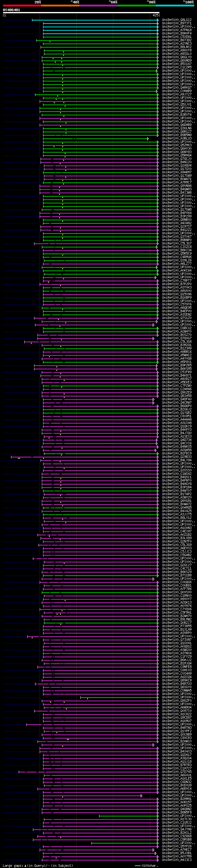Click the UniRef100_C0NWA5 hit label

pos(177,690)
